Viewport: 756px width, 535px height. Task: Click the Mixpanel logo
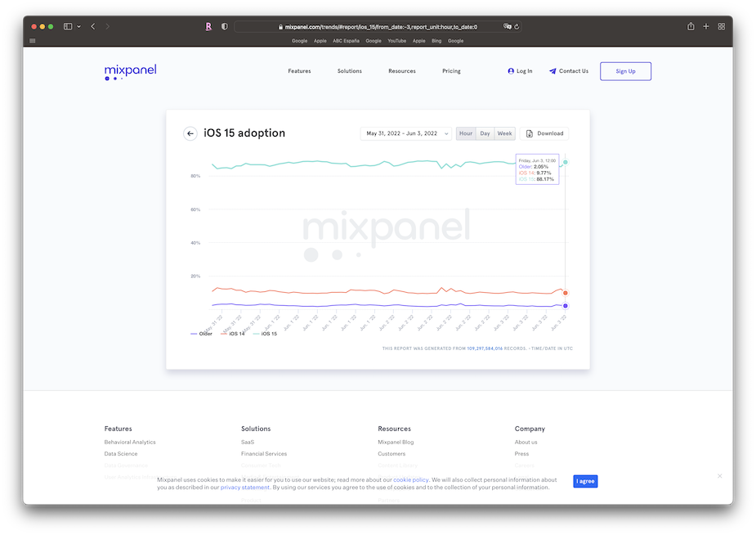click(x=131, y=72)
